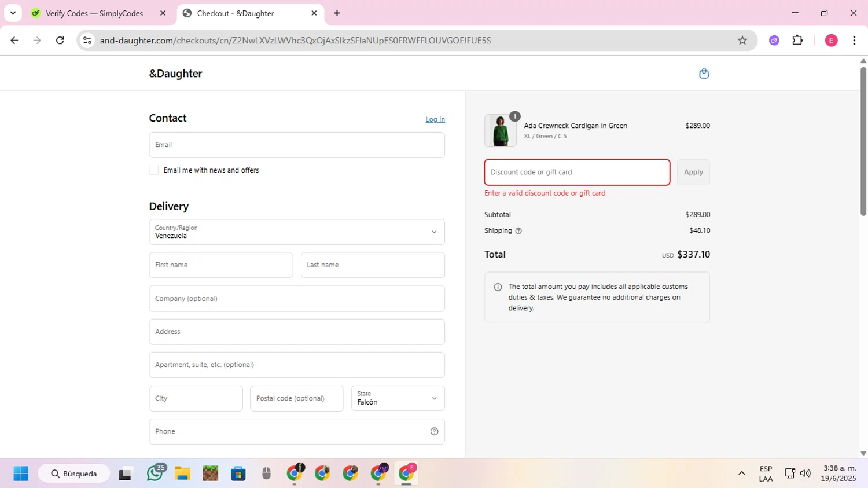Click the Apply discount button
The width and height of the screenshot is (868, 488).
693,172
